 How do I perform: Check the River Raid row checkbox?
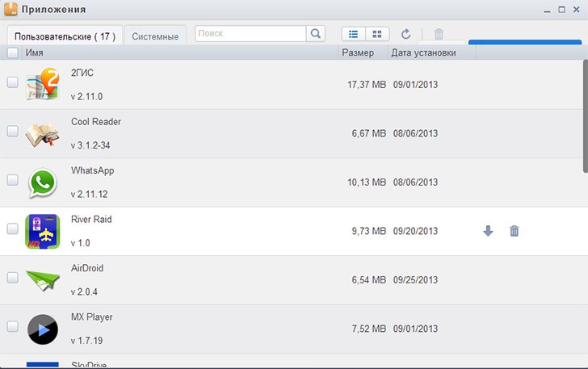tap(12, 229)
